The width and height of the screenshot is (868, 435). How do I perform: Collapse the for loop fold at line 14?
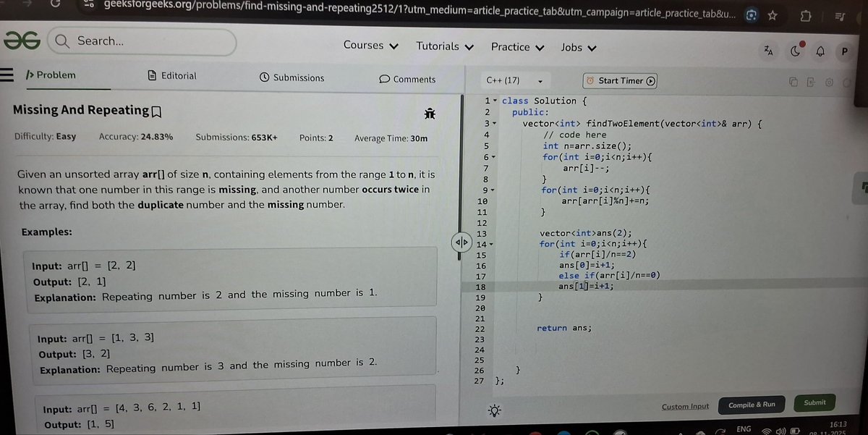click(490, 245)
